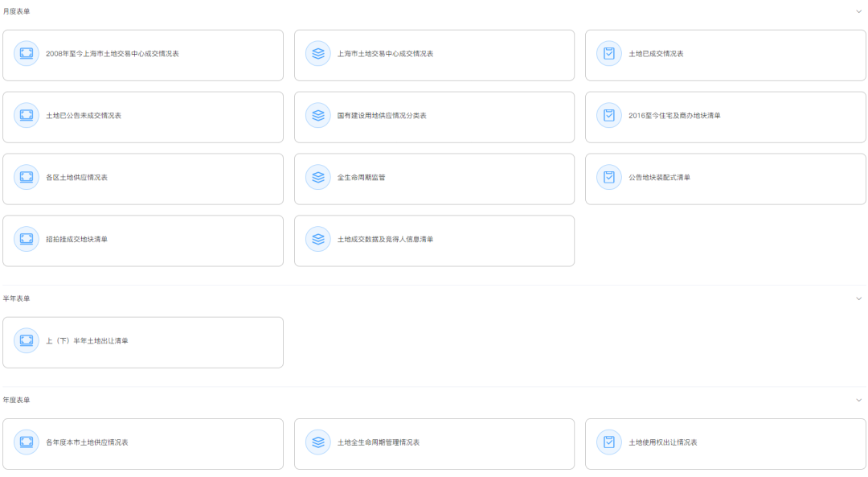868x477 pixels.
Task: Click icon beside 2008年至今上海市土地交易中心成交情况表
Action: [26, 54]
